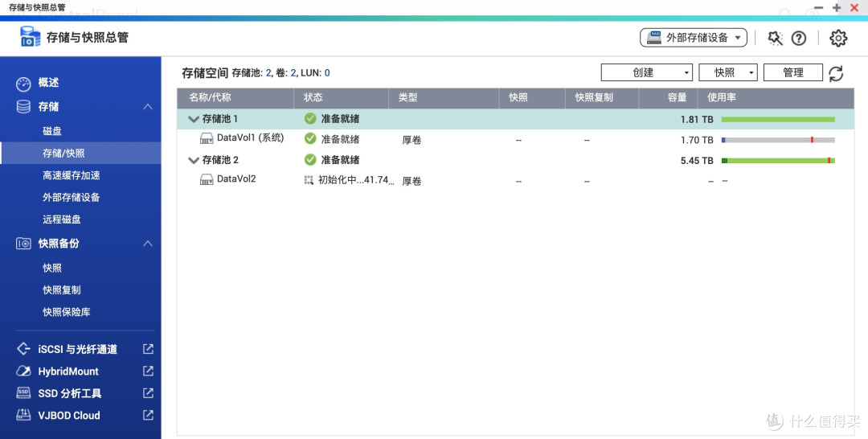Click the refresh icon beside 管理
The image size is (868, 439).
pyautogui.click(x=836, y=73)
